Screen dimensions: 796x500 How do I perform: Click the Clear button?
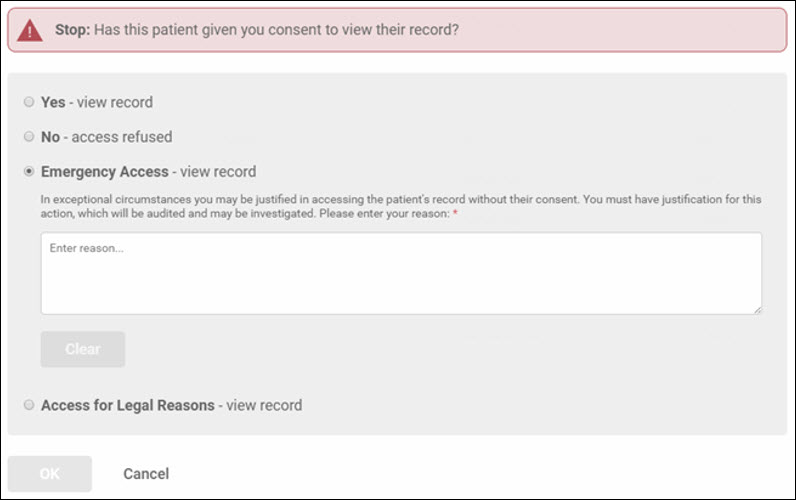[x=83, y=349]
